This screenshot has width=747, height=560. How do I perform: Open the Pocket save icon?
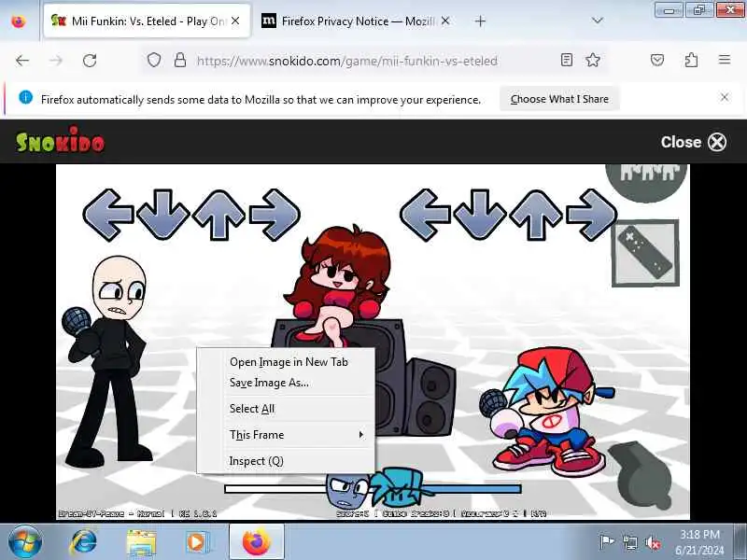(657, 60)
